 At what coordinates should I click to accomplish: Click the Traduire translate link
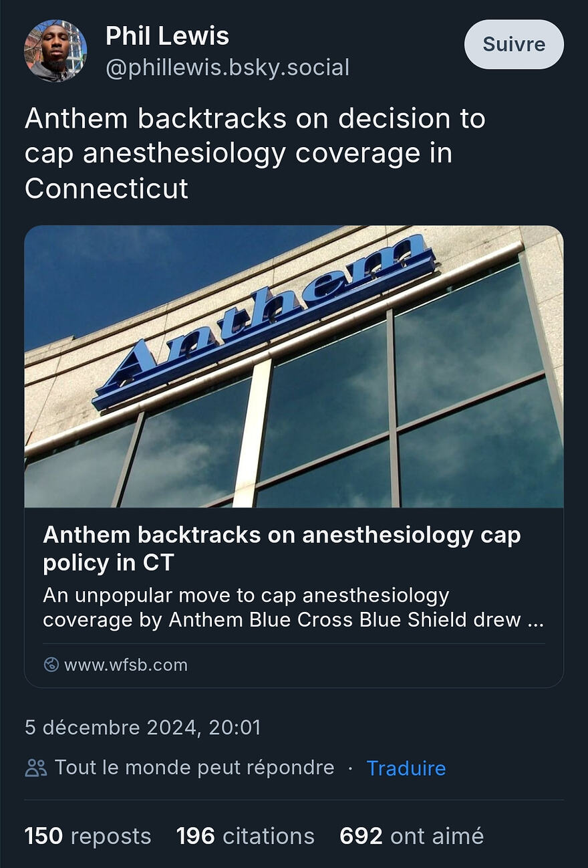coord(406,768)
